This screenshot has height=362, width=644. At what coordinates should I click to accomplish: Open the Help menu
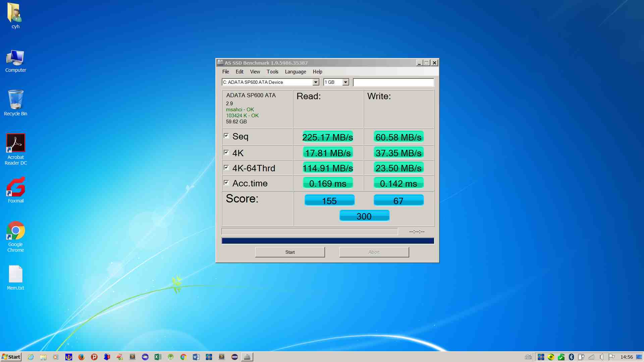(x=317, y=72)
